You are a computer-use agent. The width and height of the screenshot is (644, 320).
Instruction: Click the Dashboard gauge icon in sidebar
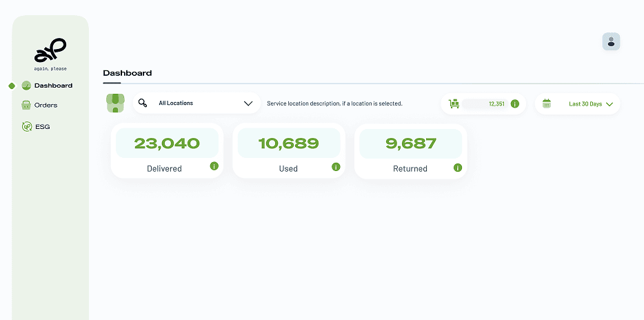[26, 86]
